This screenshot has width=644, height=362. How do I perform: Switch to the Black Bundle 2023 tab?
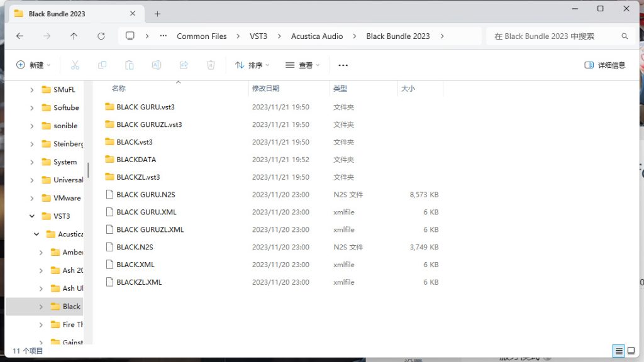57,13
